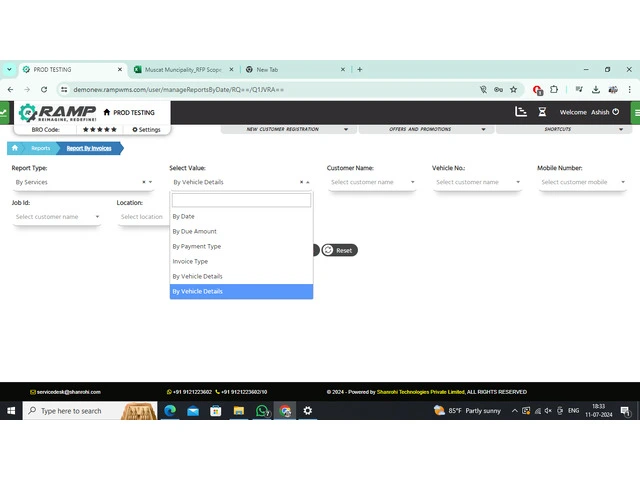Open WhatsApp from the taskbar

262,411
